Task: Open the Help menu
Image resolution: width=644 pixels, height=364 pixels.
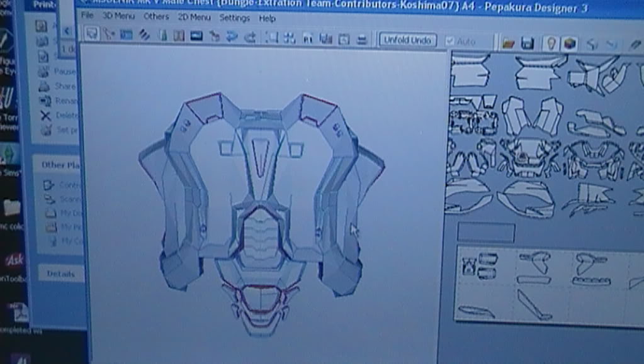Action: 267,18
